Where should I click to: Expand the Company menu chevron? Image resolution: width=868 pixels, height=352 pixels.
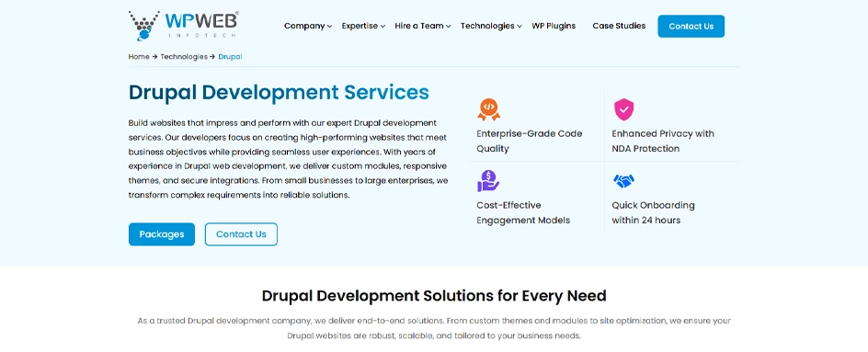[329, 26]
